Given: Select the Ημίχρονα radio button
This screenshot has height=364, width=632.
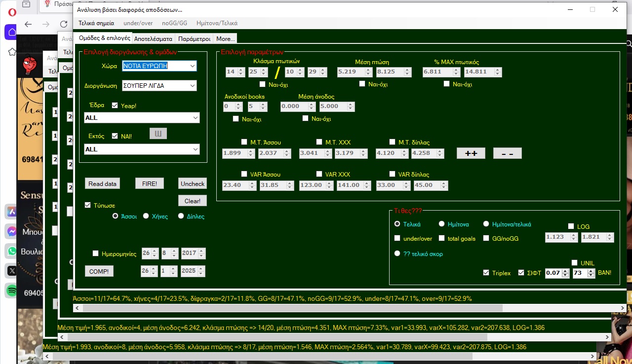Looking at the screenshot, I should point(442,224).
